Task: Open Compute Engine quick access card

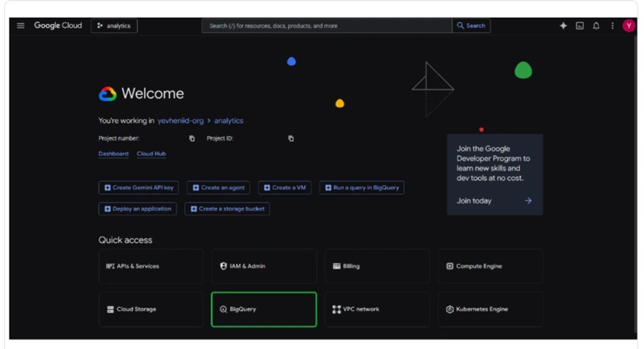Action: pyautogui.click(x=490, y=266)
